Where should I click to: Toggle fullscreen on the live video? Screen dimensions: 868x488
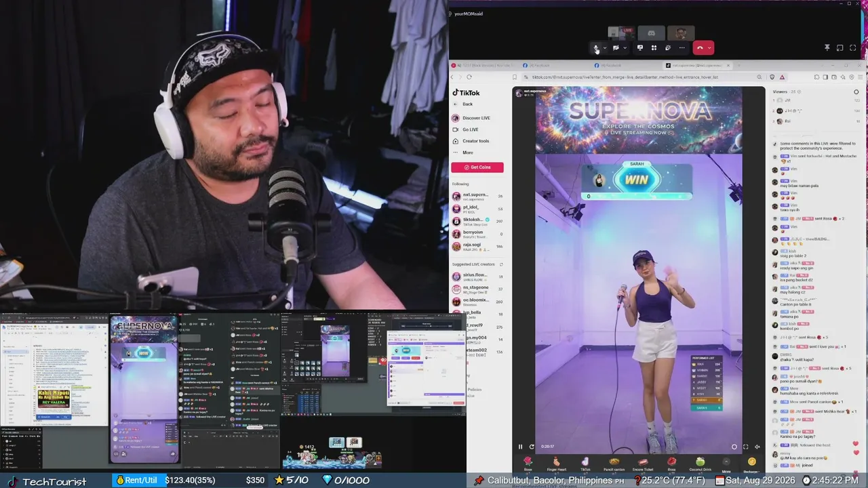click(746, 447)
